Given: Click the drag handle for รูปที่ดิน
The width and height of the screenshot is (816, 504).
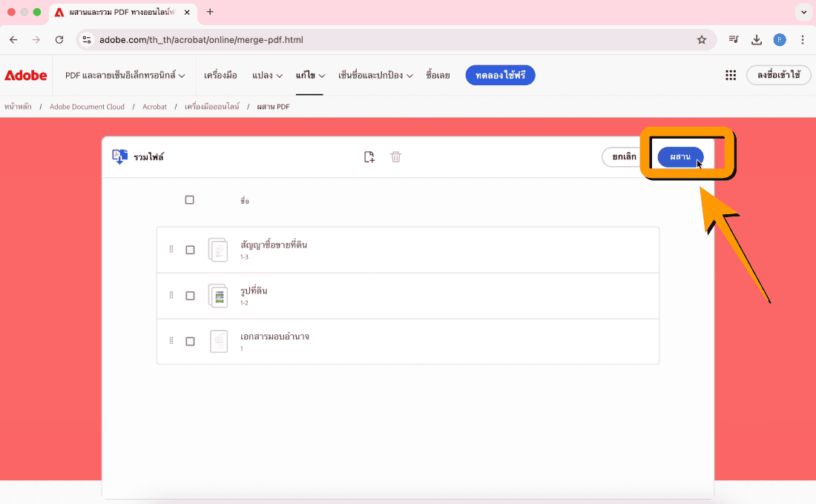Looking at the screenshot, I should [171, 295].
